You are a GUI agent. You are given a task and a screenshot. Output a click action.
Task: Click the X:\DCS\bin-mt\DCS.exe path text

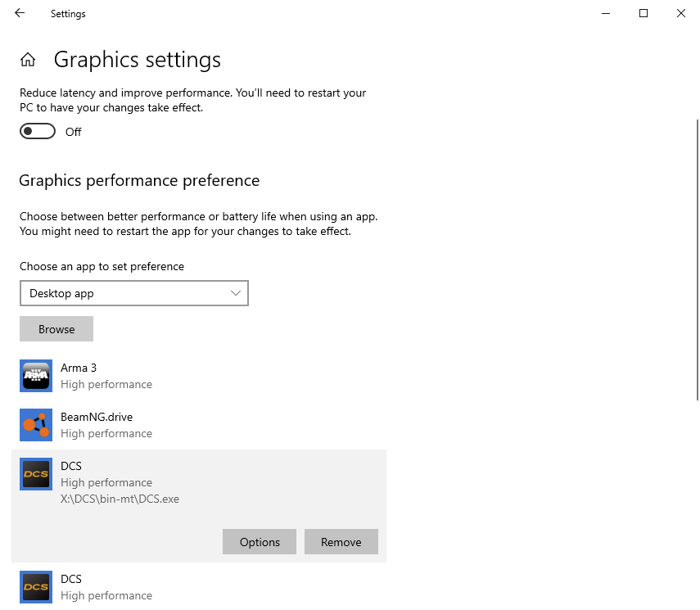coord(120,499)
